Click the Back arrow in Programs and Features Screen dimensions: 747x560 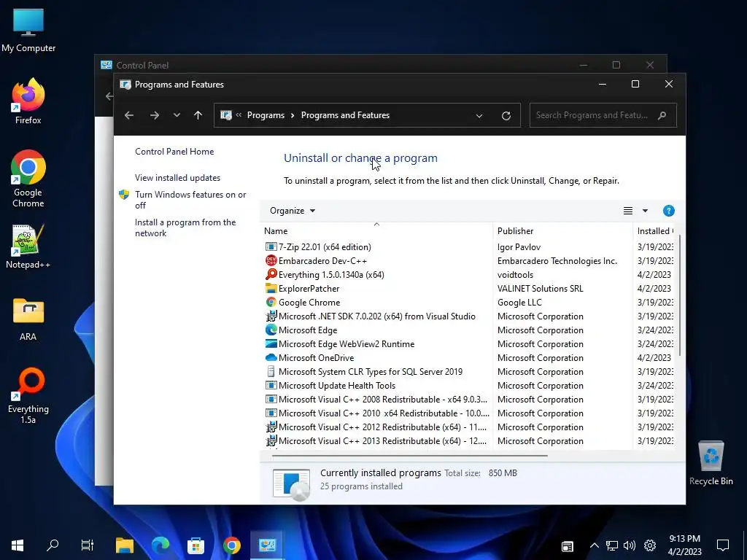(129, 115)
